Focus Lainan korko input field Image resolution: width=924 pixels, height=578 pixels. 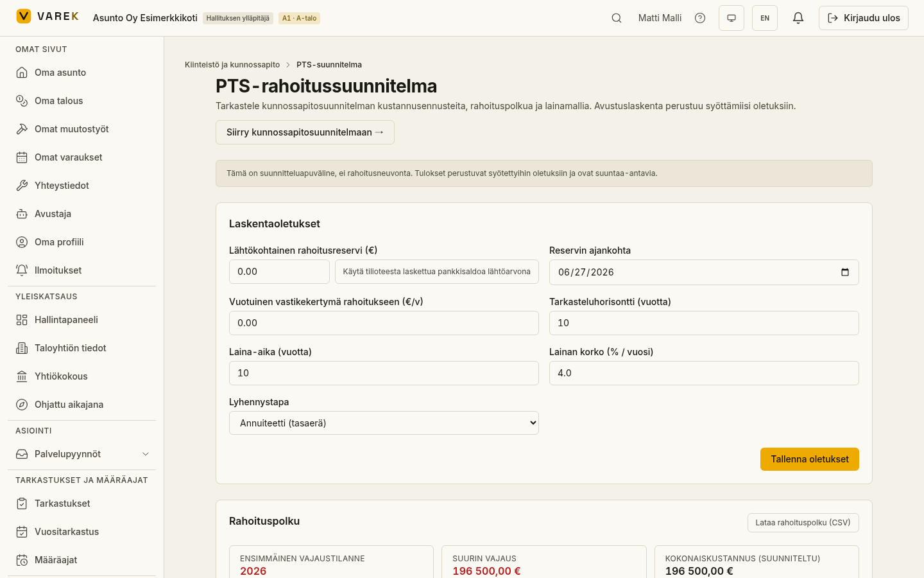tap(704, 373)
